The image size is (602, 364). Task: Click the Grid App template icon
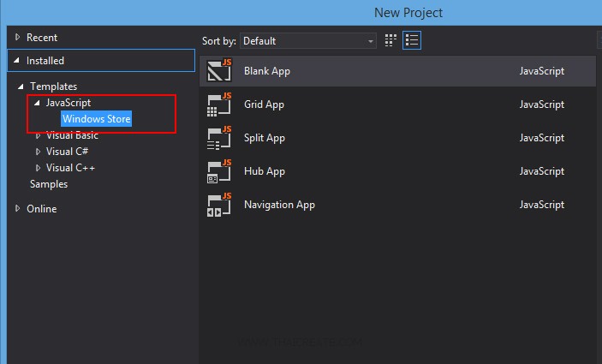(x=220, y=104)
